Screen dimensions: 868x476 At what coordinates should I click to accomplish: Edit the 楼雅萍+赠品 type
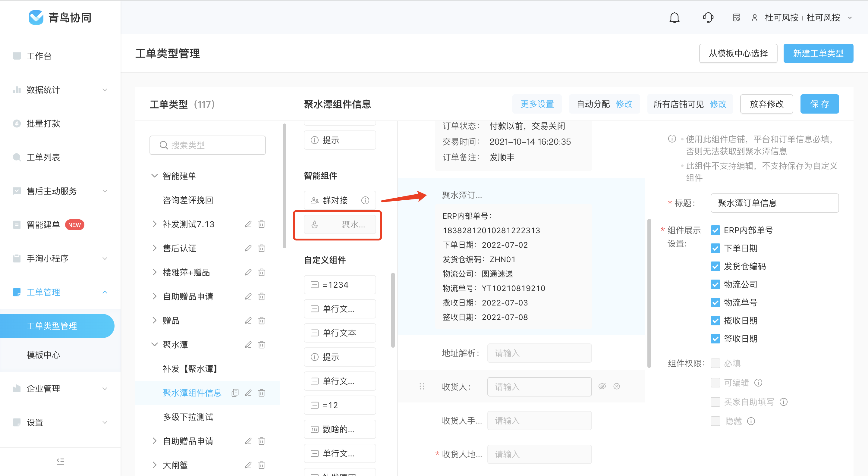248,272
